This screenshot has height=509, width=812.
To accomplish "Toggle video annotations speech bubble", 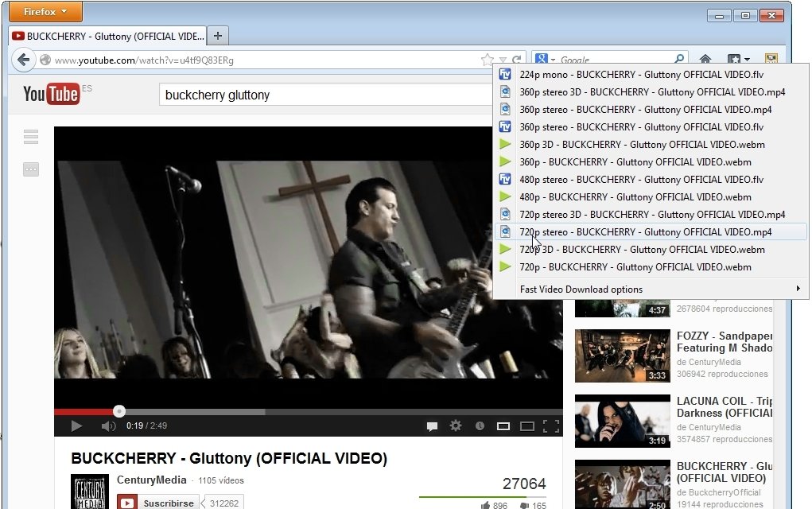I will click(432, 426).
